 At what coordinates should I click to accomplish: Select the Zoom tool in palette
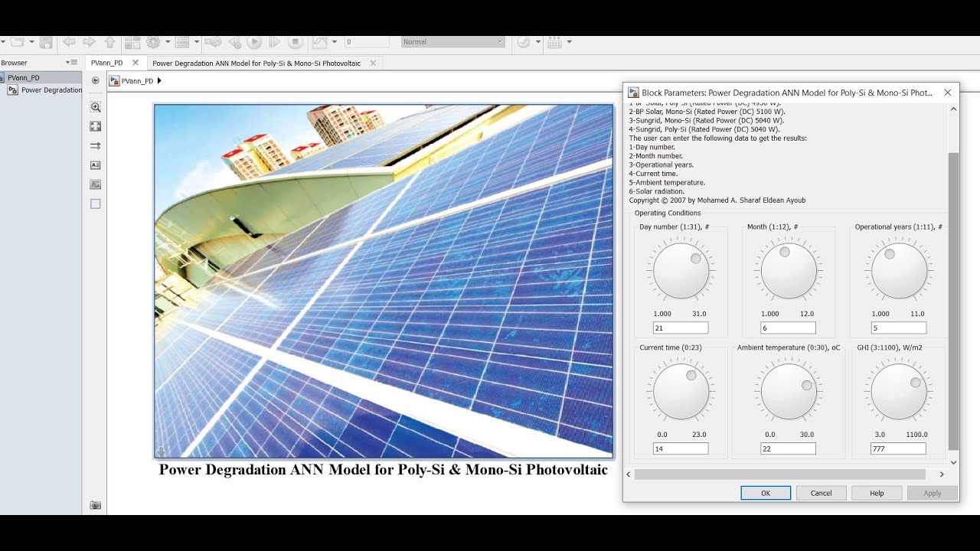(96, 107)
